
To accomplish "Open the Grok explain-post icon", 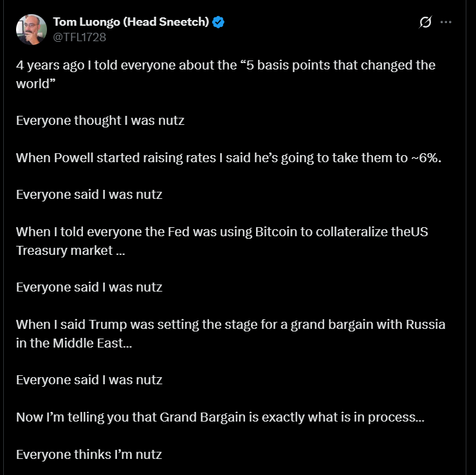I will pyautogui.click(x=425, y=23).
